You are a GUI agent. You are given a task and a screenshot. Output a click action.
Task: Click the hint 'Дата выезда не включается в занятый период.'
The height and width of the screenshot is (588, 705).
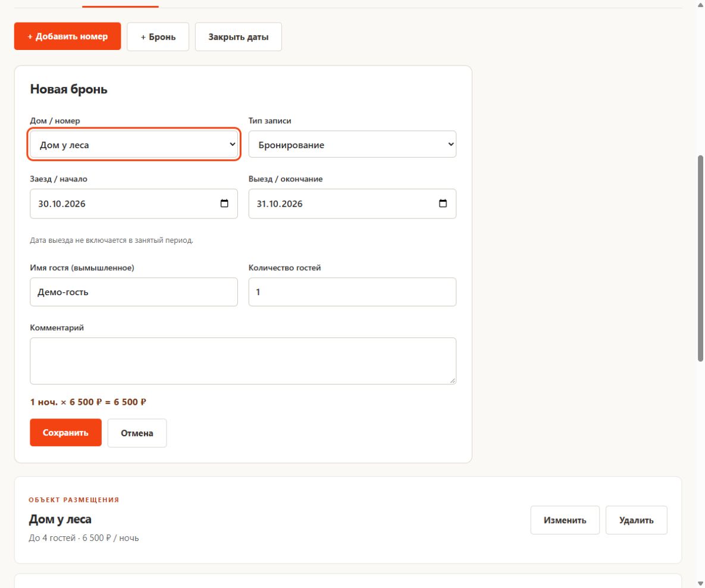point(111,240)
